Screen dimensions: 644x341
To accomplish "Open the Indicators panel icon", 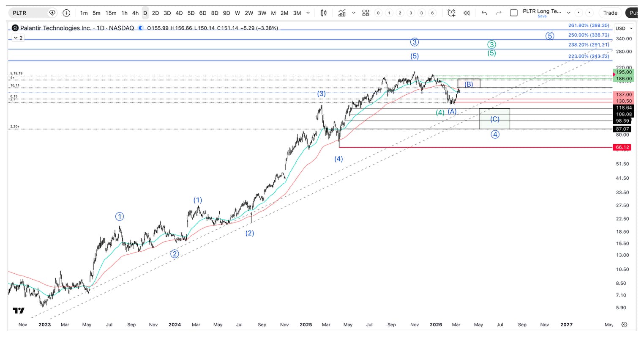I will coord(342,13).
